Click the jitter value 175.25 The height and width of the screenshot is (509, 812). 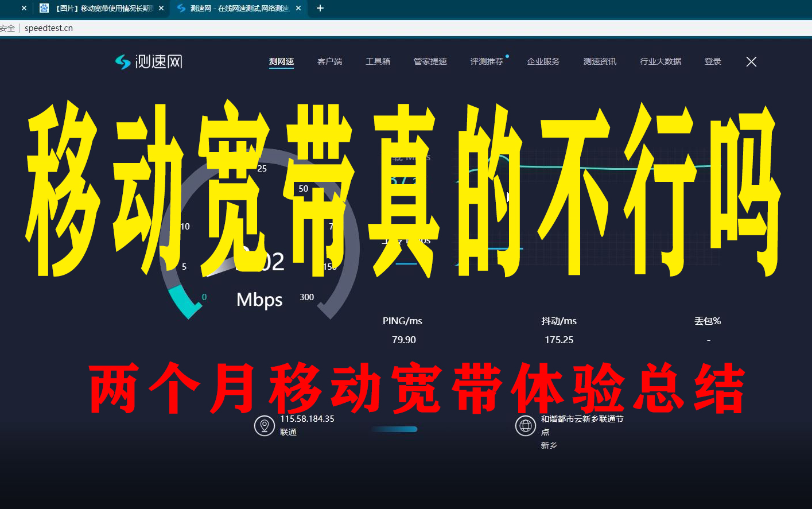pos(559,340)
